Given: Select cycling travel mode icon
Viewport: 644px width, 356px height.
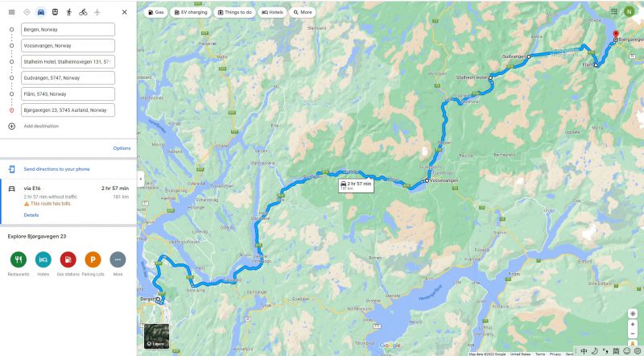Looking at the screenshot, I should pyautogui.click(x=83, y=12).
